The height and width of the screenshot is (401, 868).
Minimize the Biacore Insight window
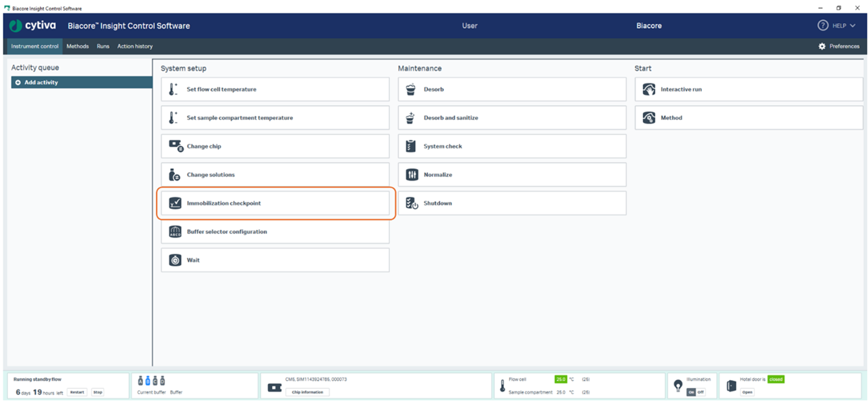tap(819, 8)
